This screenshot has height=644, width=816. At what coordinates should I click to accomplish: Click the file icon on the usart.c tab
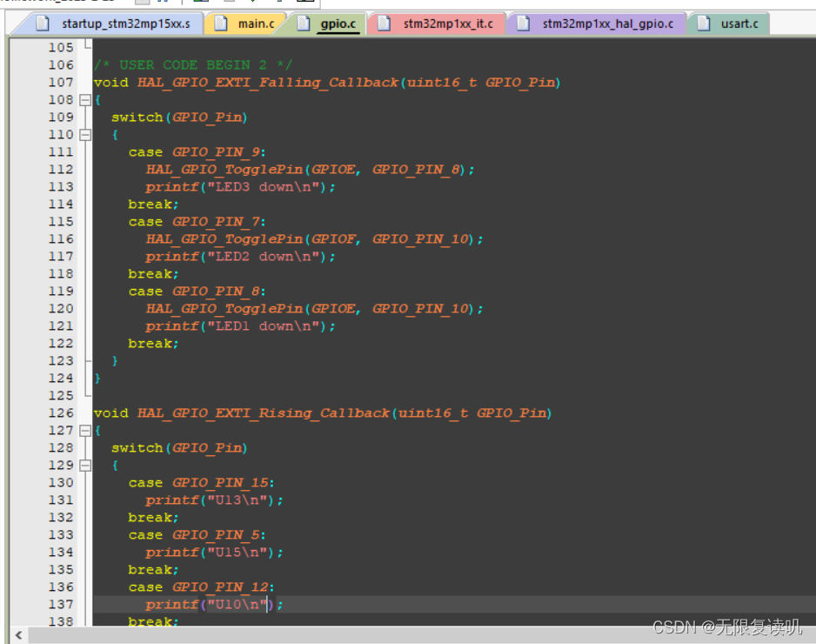(x=704, y=23)
